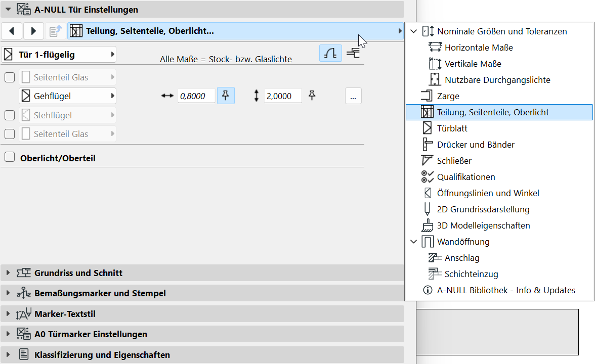Open the Tür 1-flügelig dropdown
This screenshot has width=595, height=364.
[x=59, y=55]
